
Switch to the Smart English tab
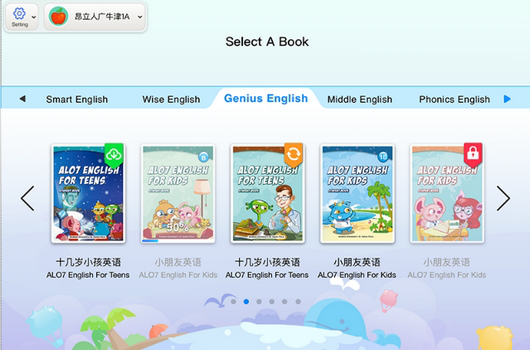pos(77,99)
